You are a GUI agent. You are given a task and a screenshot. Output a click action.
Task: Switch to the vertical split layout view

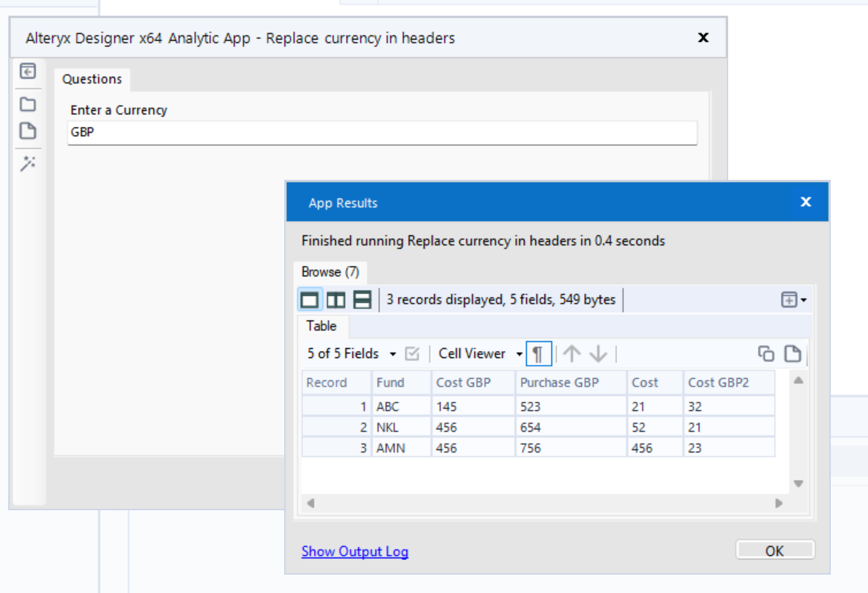pos(336,299)
